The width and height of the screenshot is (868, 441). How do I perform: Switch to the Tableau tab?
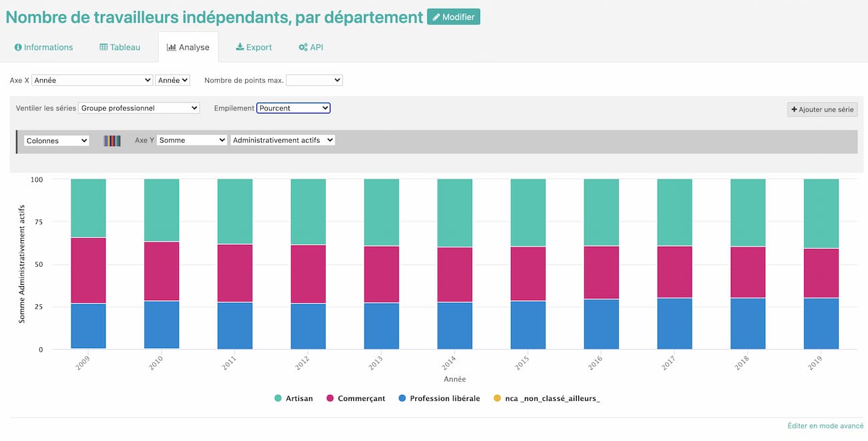(120, 47)
